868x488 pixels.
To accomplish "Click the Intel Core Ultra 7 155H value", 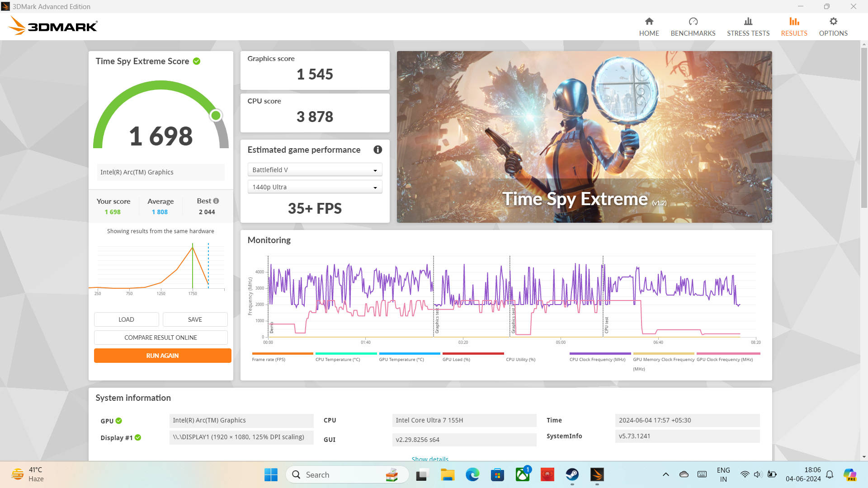I will [x=464, y=420].
